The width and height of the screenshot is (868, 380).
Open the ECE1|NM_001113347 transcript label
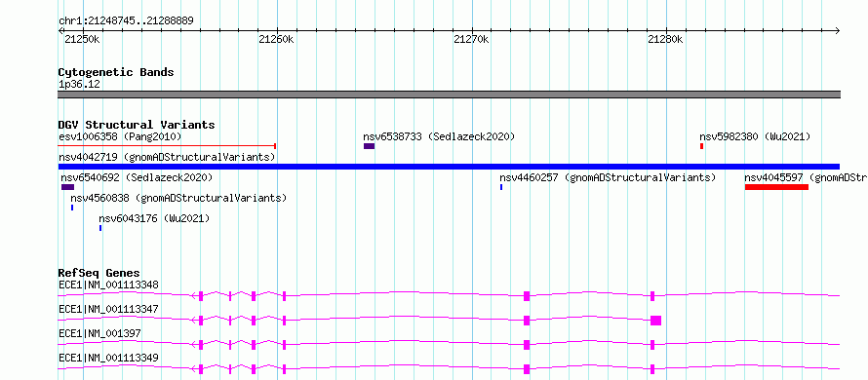[x=108, y=309]
